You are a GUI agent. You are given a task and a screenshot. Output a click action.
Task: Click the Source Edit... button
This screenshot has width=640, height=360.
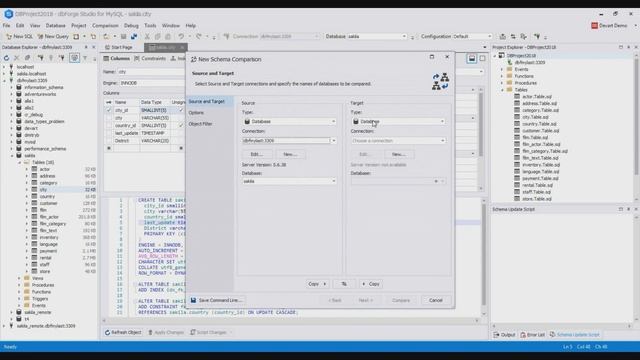[x=257, y=154]
